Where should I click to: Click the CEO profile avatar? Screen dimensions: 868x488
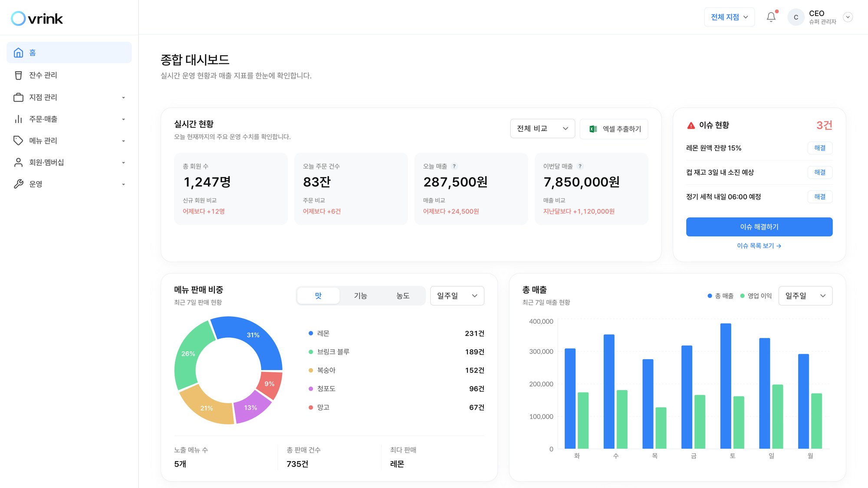(x=796, y=17)
